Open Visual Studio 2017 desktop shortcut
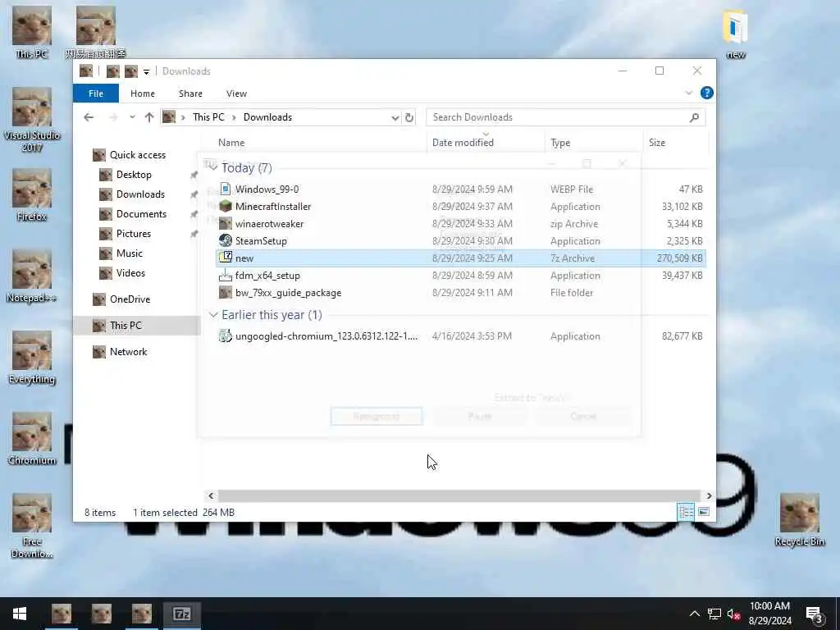The height and width of the screenshot is (630, 840). point(32,120)
